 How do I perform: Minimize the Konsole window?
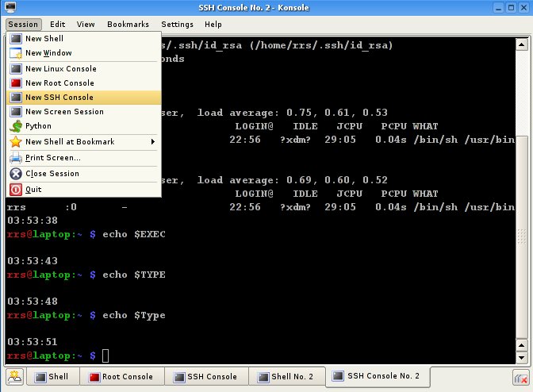pyautogui.click(x=498, y=7)
